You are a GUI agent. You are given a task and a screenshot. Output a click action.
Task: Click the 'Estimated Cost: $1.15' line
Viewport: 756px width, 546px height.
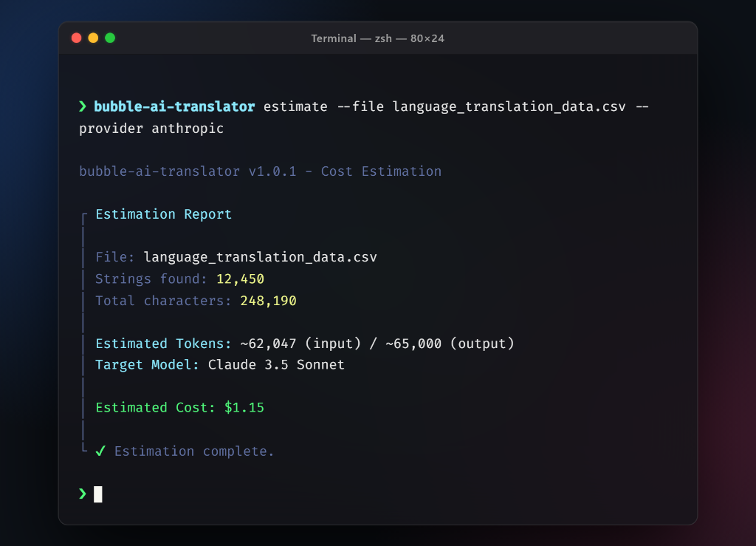pyautogui.click(x=180, y=408)
